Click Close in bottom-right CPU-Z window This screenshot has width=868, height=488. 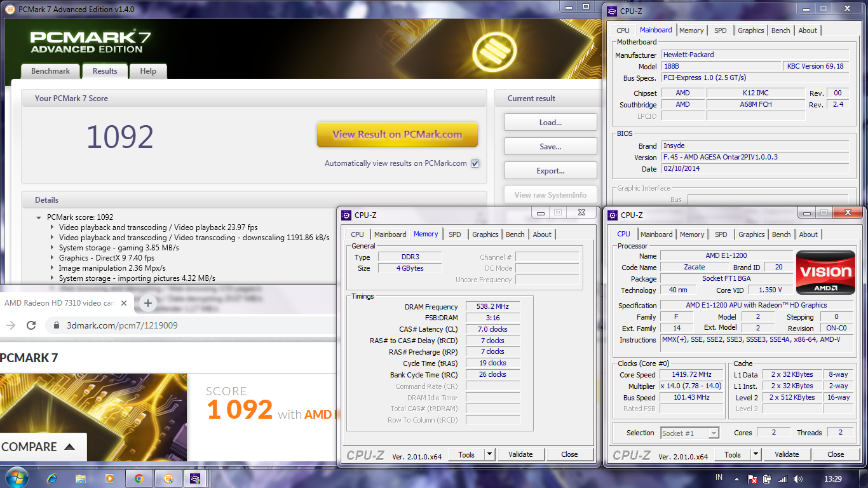click(836, 454)
